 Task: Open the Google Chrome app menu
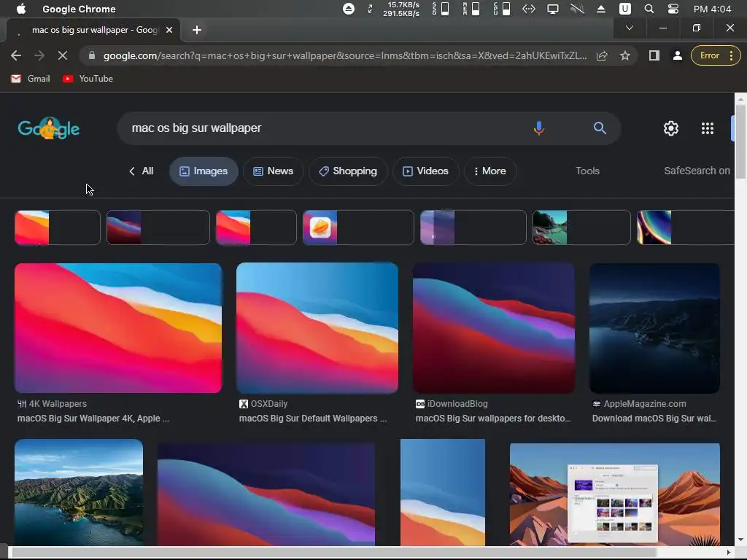[79, 9]
